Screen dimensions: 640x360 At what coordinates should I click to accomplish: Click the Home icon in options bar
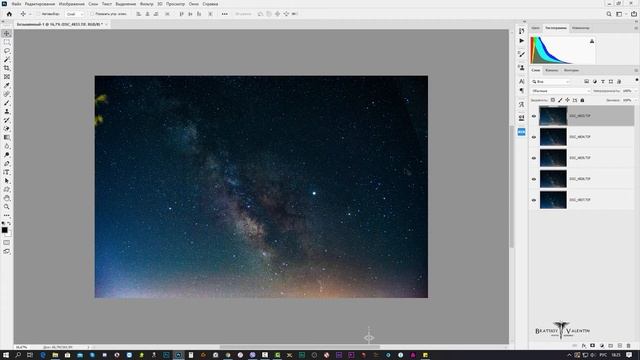pos(9,14)
